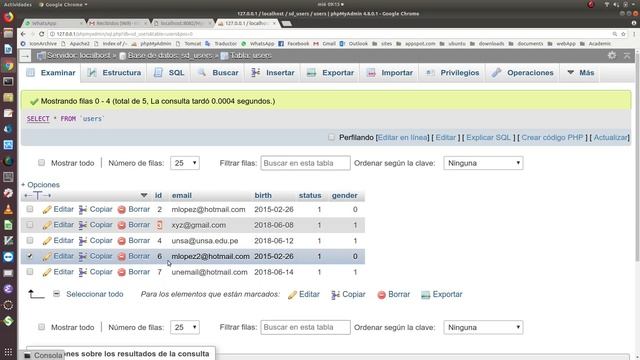
Task: Open the Buscar tab
Action: 218,73
